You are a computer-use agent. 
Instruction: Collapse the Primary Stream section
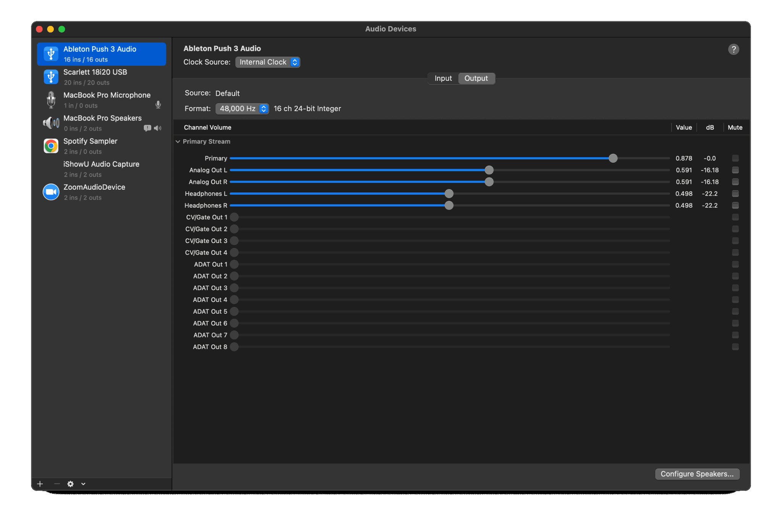coord(178,142)
